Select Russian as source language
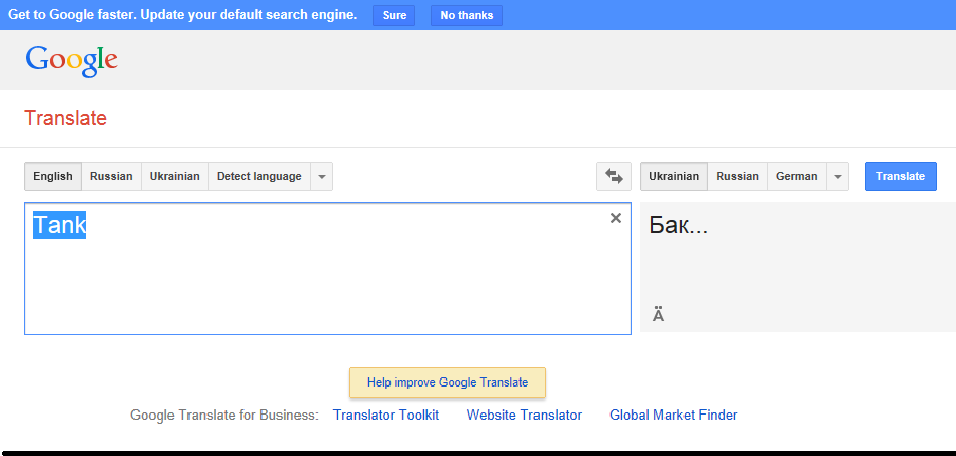 click(111, 177)
